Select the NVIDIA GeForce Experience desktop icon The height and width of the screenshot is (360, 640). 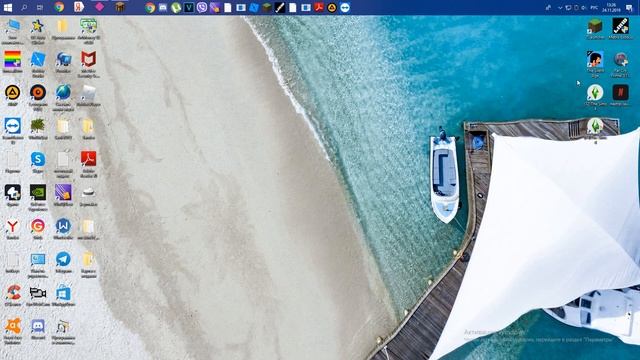pyautogui.click(x=38, y=197)
